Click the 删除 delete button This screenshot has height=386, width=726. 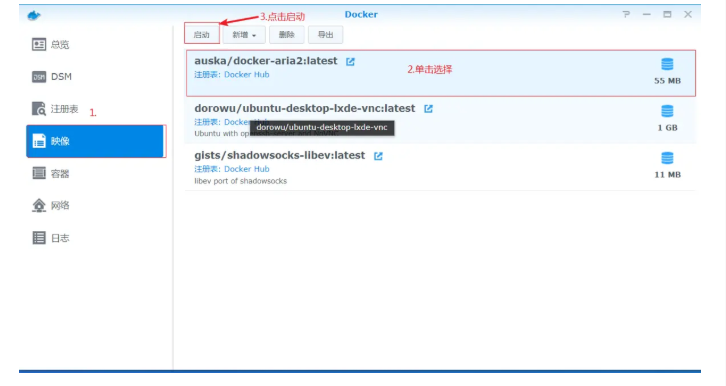point(287,35)
